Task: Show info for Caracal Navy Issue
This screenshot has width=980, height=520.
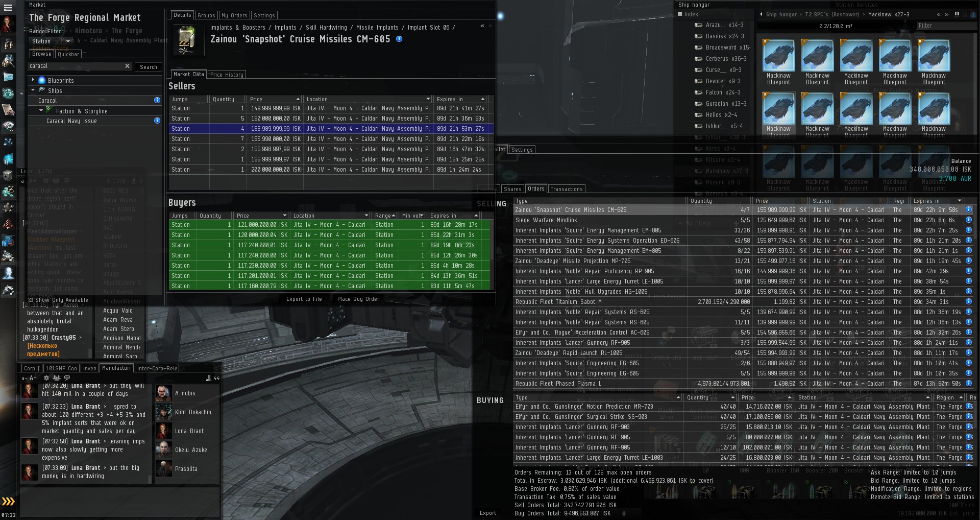Action: 157,121
